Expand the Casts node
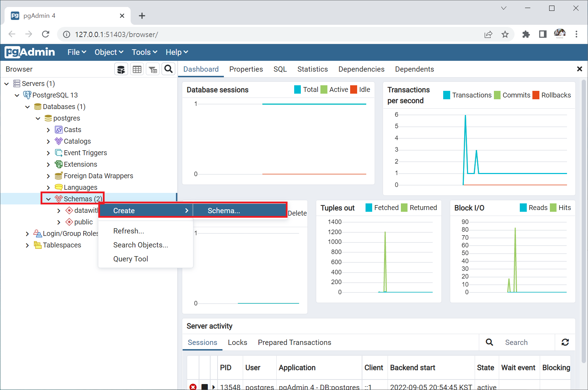 tap(48, 130)
